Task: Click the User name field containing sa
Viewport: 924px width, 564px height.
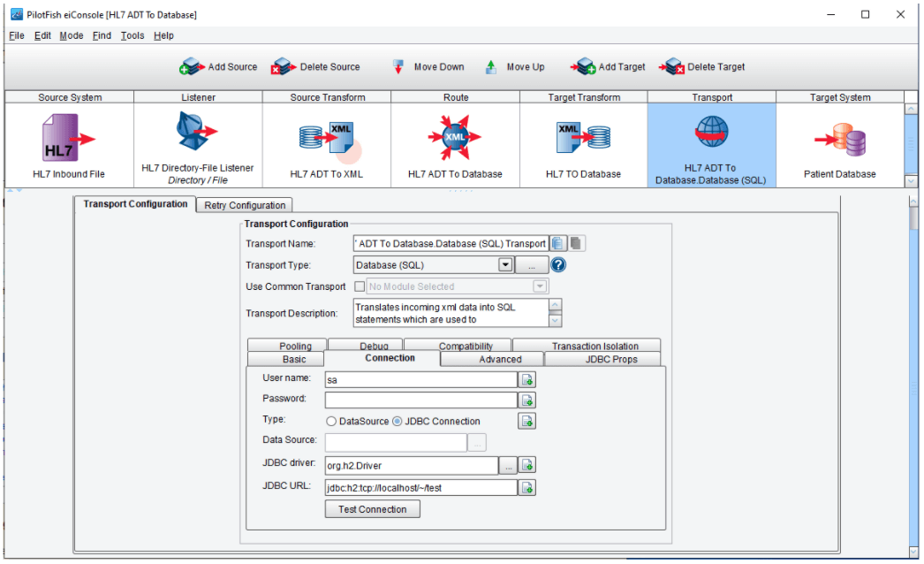Action: coord(420,379)
